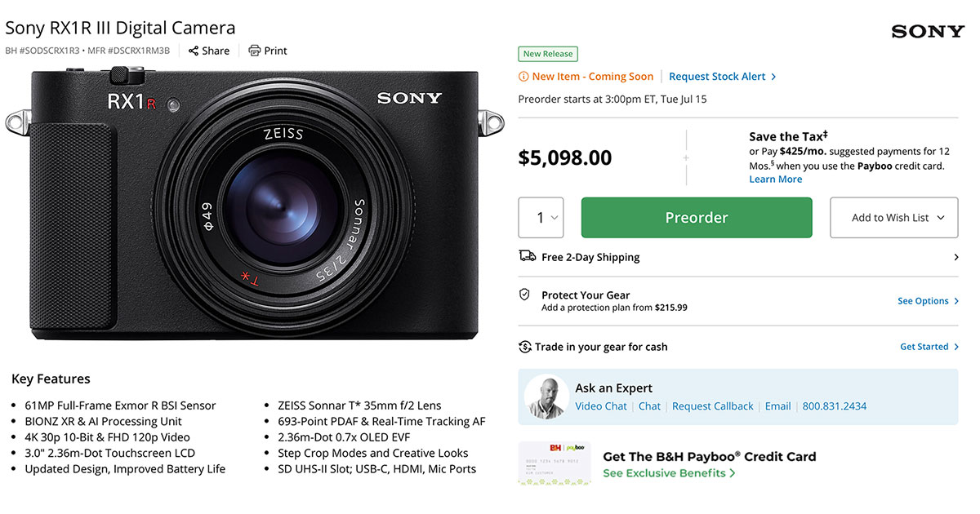Open the Add to Wish List dropdown
Image resolution: width=980 pixels, height=514 pixels.
click(x=893, y=217)
